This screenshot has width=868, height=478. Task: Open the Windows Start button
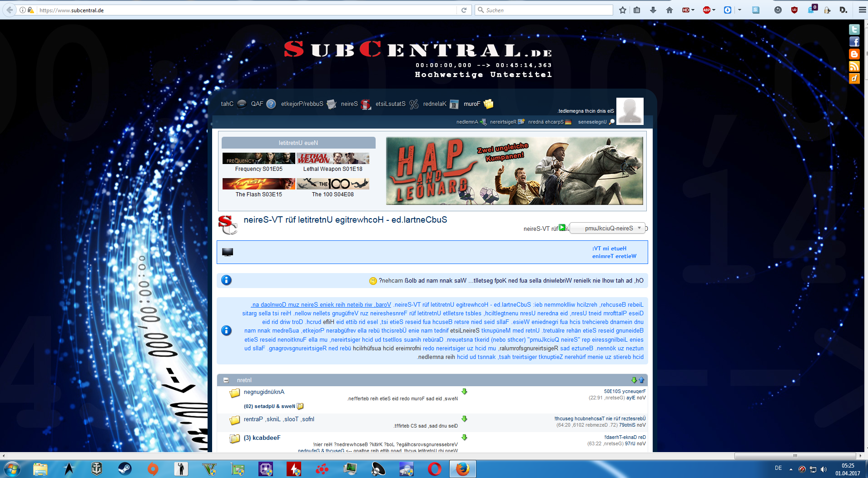12,469
